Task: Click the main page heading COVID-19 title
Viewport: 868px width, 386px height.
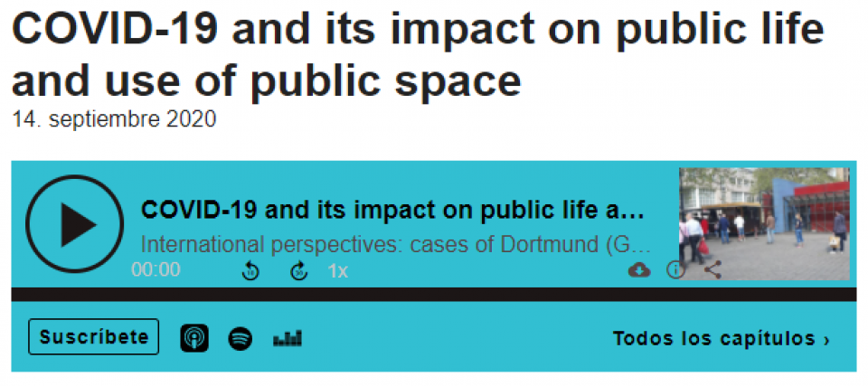Action: pos(418,55)
